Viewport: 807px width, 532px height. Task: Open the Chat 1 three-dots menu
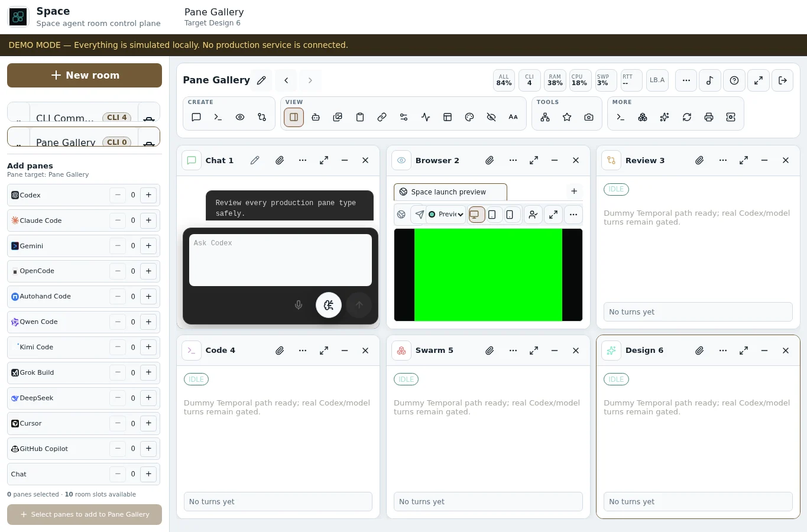pyautogui.click(x=303, y=160)
